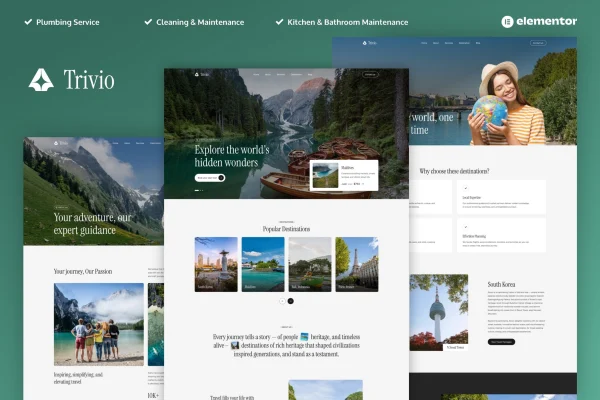
Task: Click the checkmark icon above Local Expertise
Action: [466, 188]
